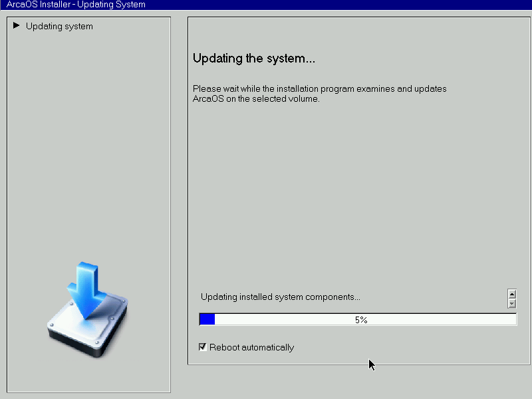The width and height of the screenshot is (532, 399).
Task: Select the Updating system step in the sidebar
Action: [x=59, y=26]
